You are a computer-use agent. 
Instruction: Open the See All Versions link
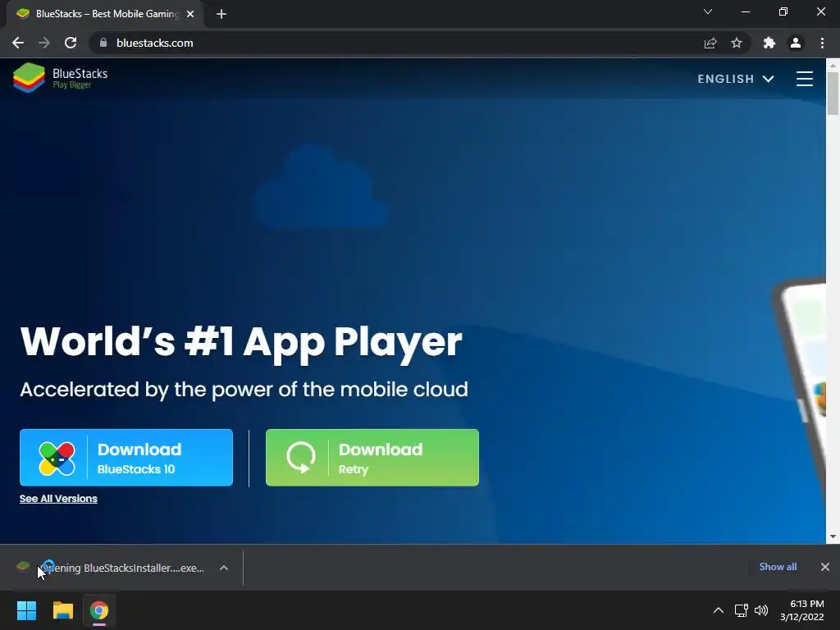pos(58,499)
